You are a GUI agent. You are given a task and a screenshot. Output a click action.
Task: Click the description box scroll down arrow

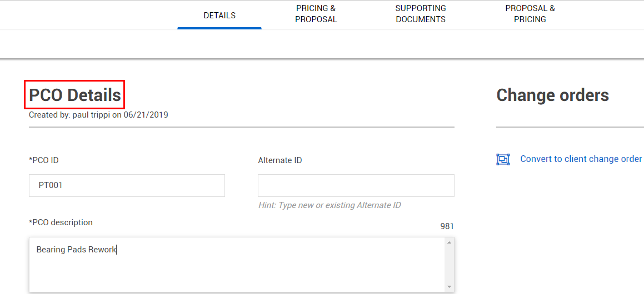point(449,287)
